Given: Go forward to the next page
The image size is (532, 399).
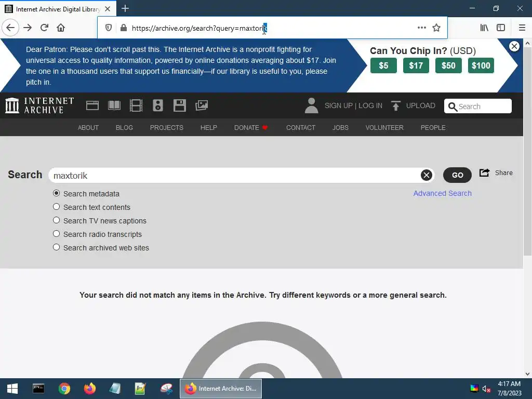Looking at the screenshot, I should (28, 28).
